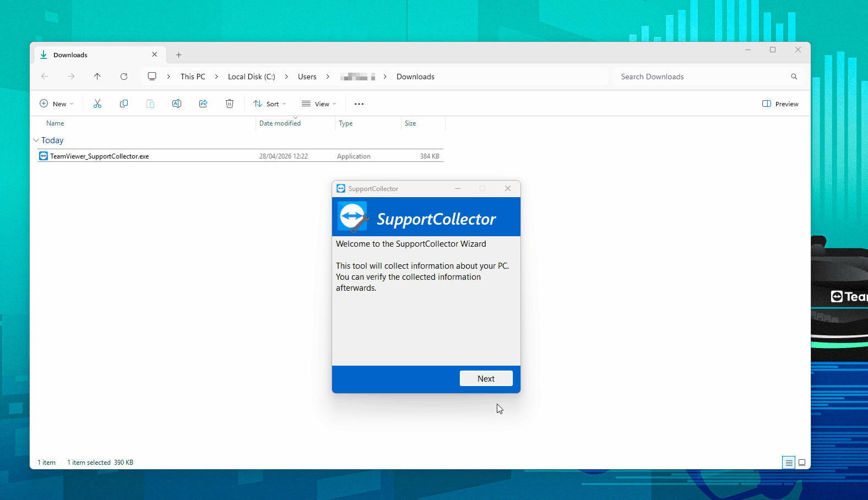Go up one folder level
The height and width of the screenshot is (500, 868).
pyautogui.click(x=97, y=77)
